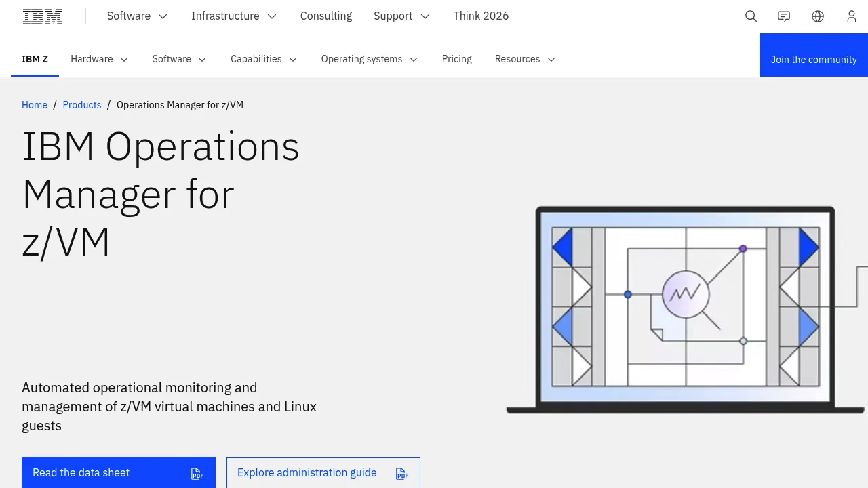
Task: Select the IBM Z tab
Action: tap(35, 59)
